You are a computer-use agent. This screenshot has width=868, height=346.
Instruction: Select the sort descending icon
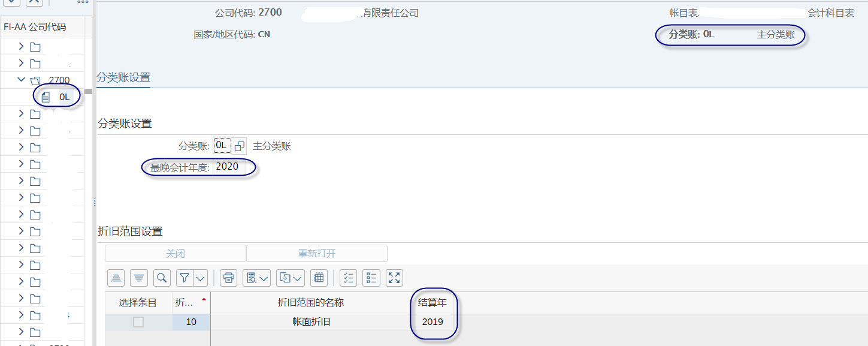(138, 278)
